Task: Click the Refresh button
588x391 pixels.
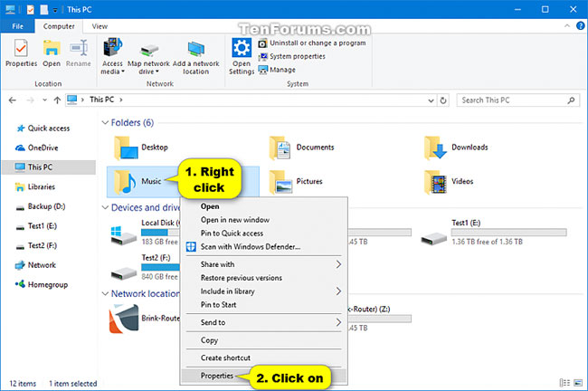Action: pyautogui.click(x=443, y=100)
